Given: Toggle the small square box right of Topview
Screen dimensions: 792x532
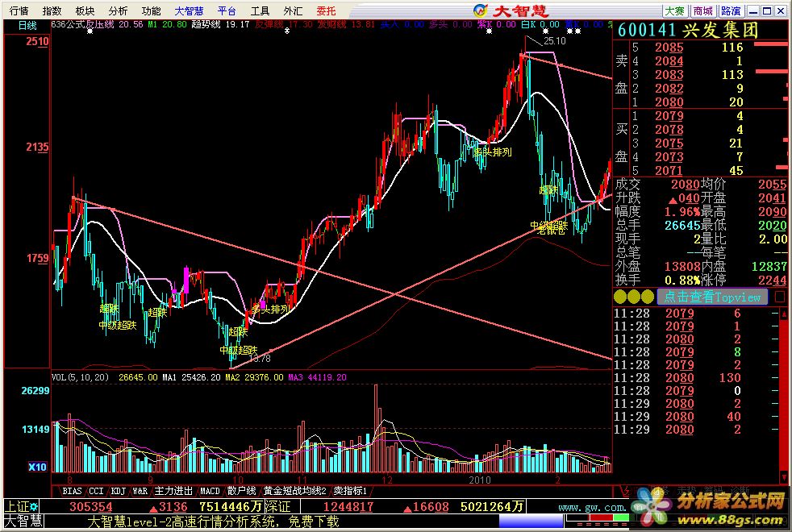Looking at the screenshot, I should 781,297.
